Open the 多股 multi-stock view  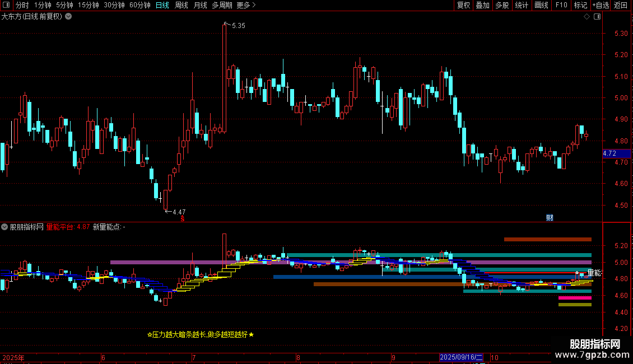coord(502,5)
